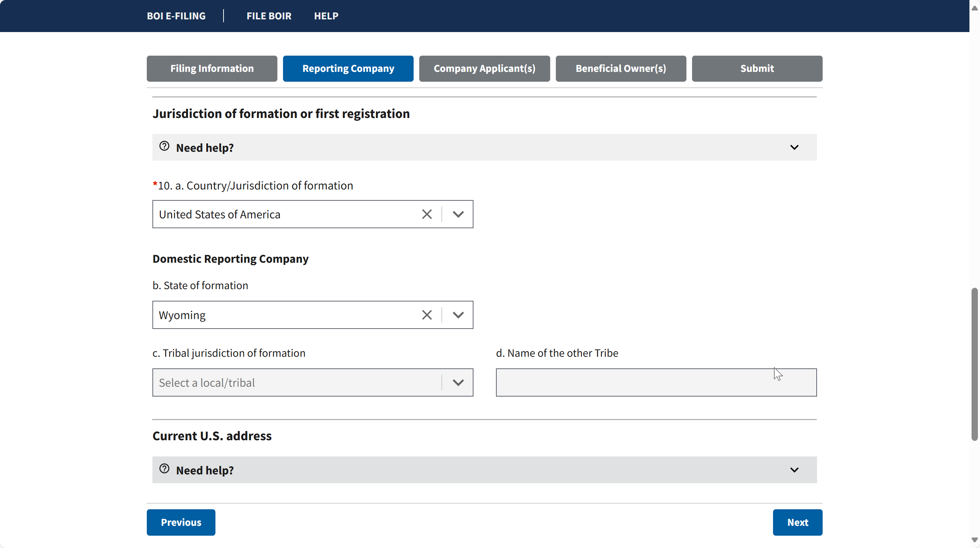
Task: Clear the Wyoming state selection
Action: pos(427,315)
